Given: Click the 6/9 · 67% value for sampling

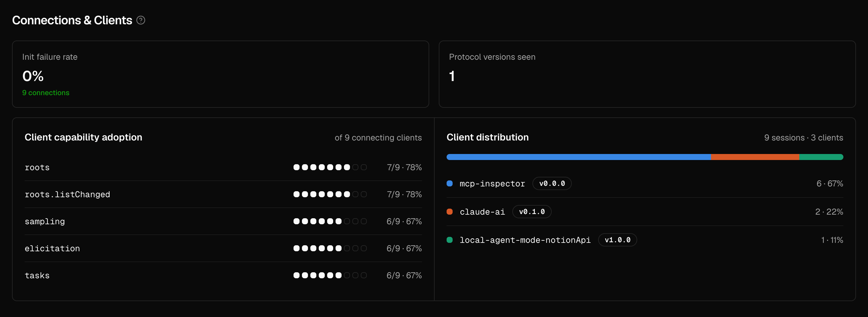Looking at the screenshot, I should click(404, 221).
